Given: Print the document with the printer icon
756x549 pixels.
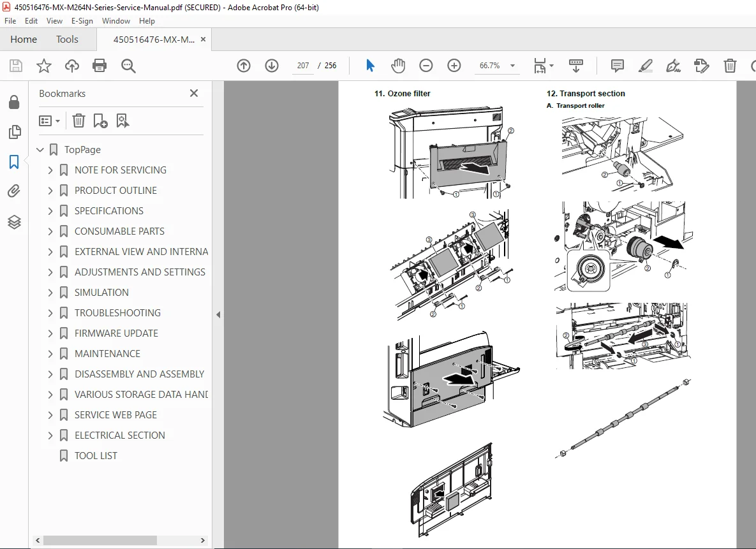Looking at the screenshot, I should pyautogui.click(x=100, y=66).
